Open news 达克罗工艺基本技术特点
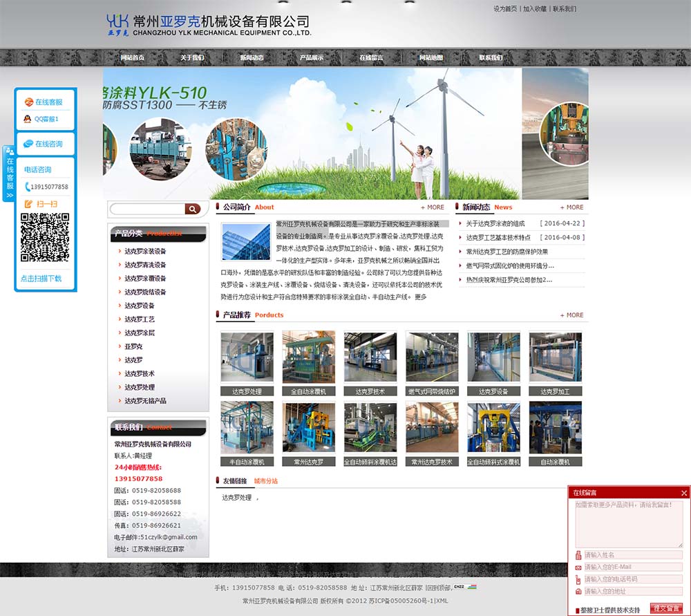The width and height of the screenshot is (691, 616). (498, 238)
